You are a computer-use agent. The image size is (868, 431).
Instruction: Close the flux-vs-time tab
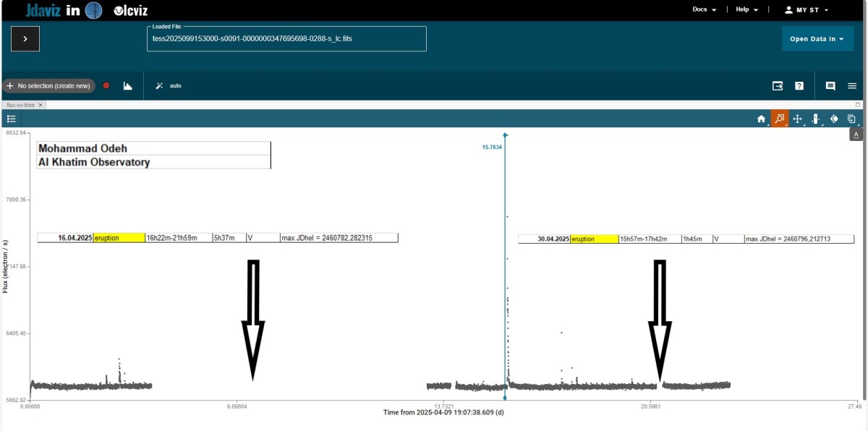[41, 105]
